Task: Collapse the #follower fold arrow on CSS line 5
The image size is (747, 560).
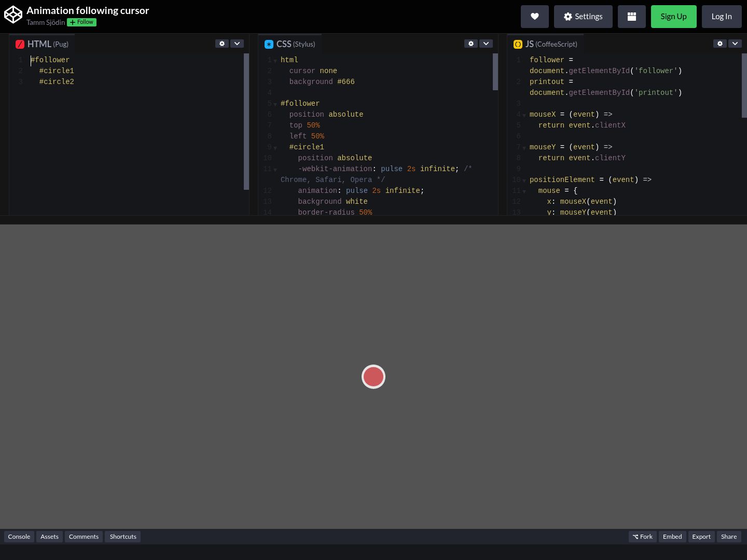Action: [x=275, y=104]
